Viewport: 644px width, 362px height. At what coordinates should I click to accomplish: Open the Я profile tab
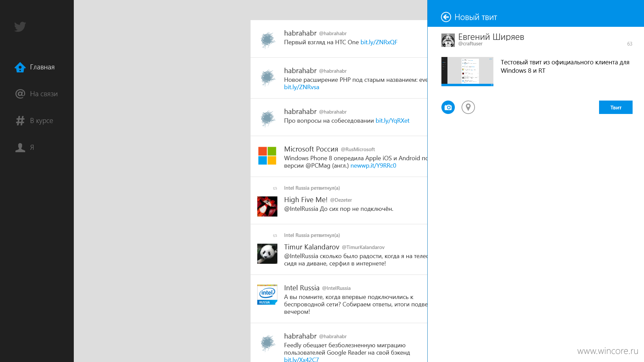(25, 147)
